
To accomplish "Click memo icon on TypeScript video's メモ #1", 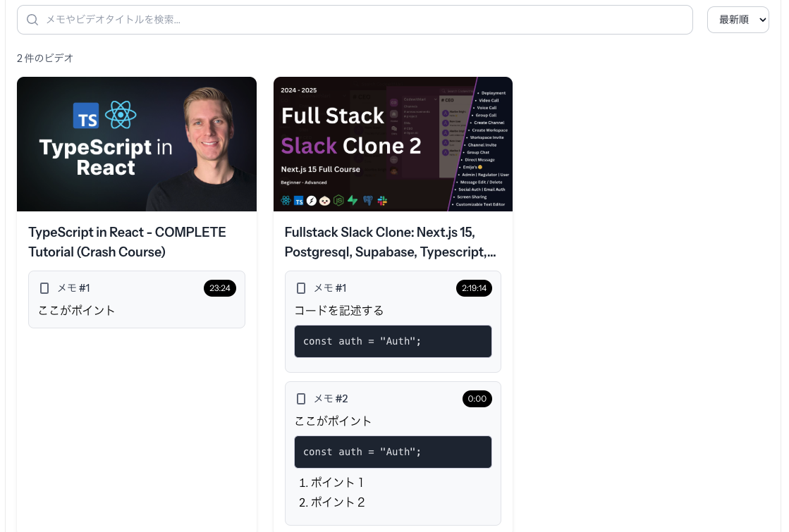I will [x=44, y=288].
